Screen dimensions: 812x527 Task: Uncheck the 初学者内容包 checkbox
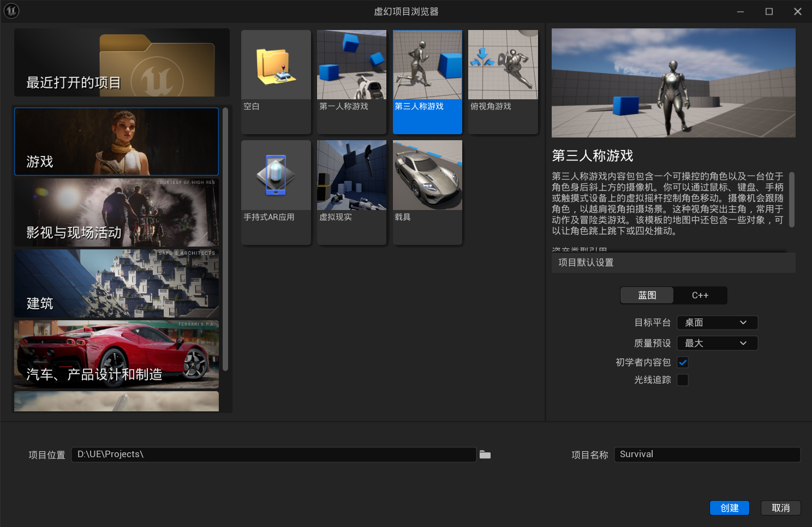683,362
